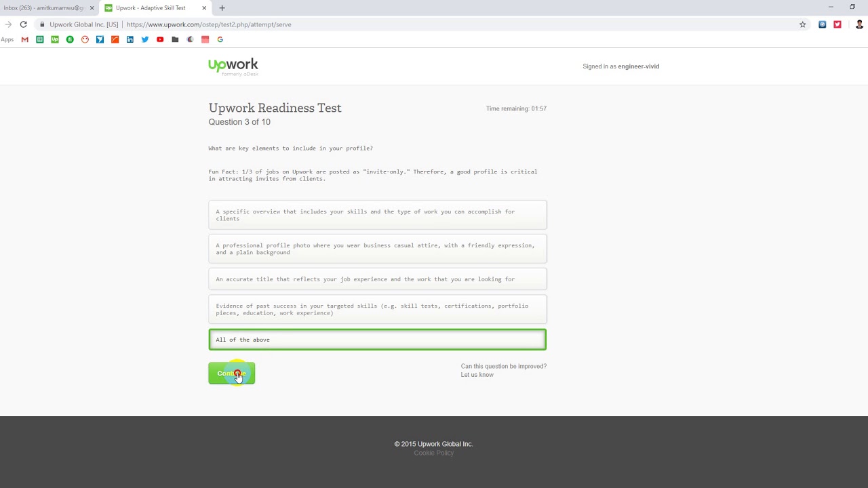The image size is (868, 488).
Task: Close the Inbox (263) tab
Action: pos(92,8)
